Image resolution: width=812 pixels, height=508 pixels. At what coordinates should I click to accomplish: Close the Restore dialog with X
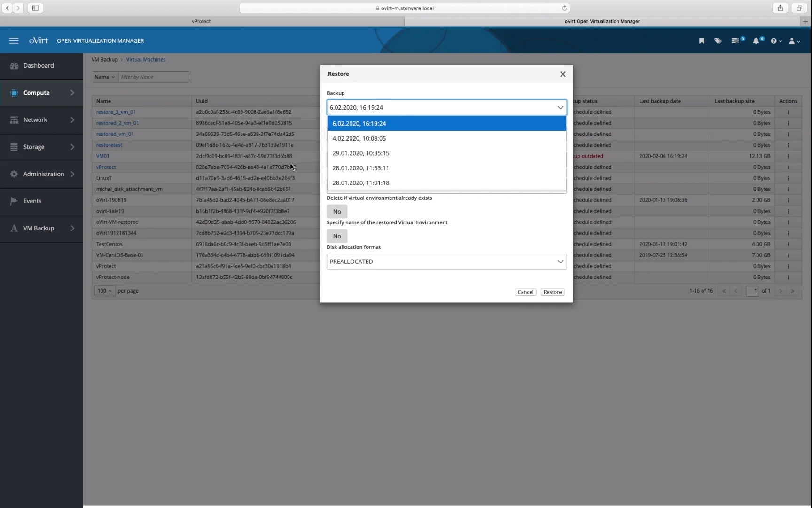pyautogui.click(x=562, y=74)
